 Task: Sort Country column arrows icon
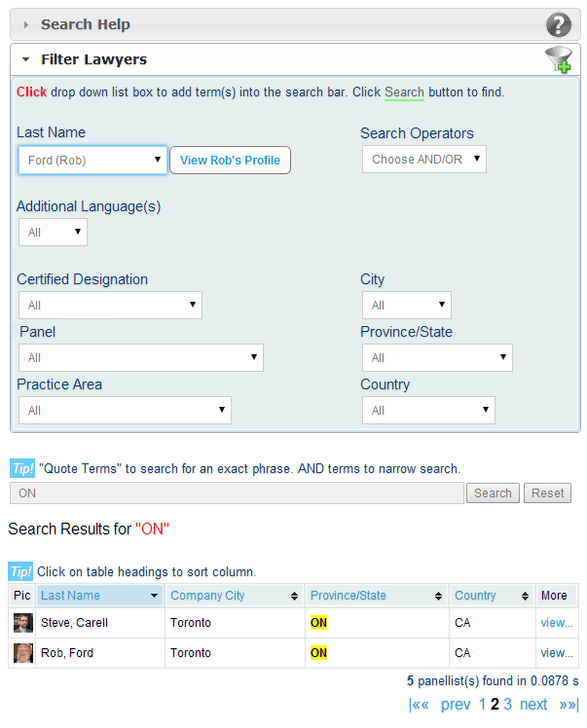[x=525, y=597]
